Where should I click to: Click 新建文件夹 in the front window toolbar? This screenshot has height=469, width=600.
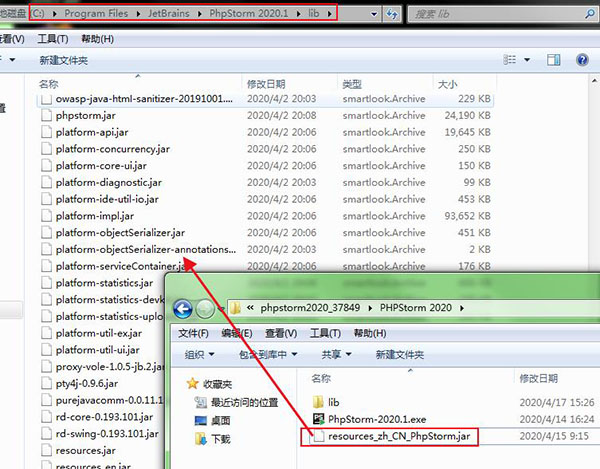click(399, 355)
